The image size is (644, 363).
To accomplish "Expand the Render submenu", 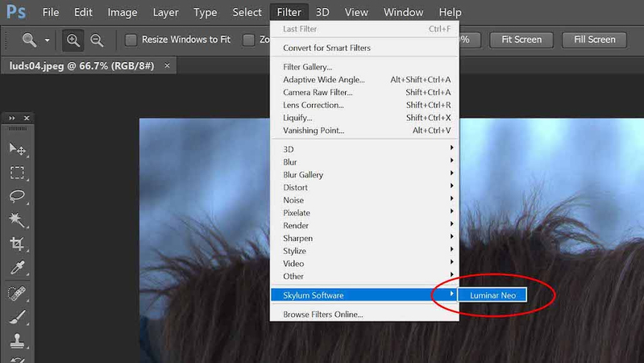I will tap(364, 226).
